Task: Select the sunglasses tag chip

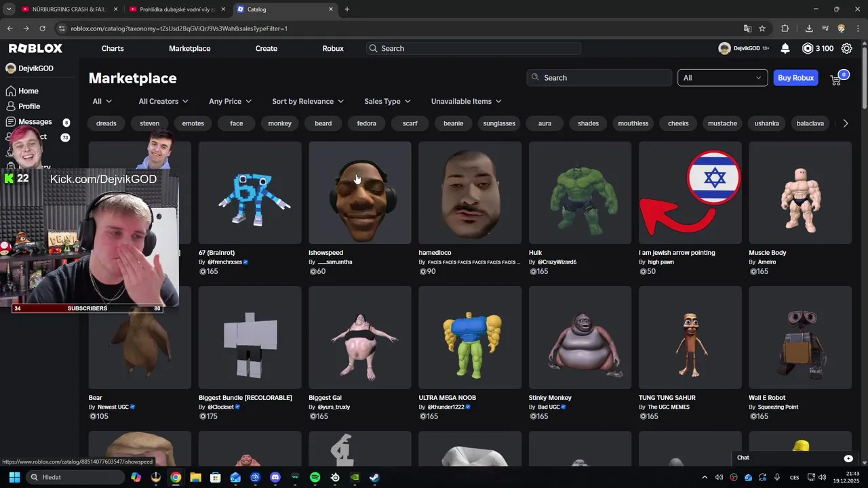Action: (x=499, y=123)
